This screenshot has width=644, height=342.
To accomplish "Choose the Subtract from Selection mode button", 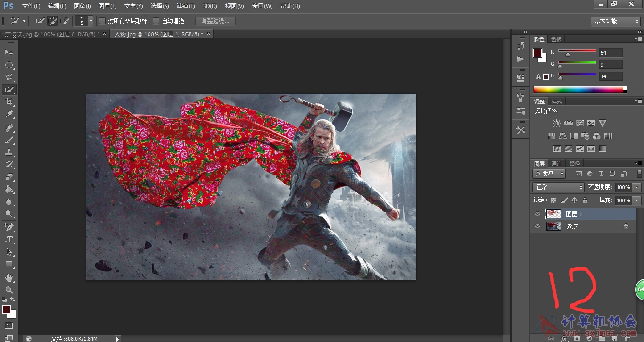I will 65,21.
